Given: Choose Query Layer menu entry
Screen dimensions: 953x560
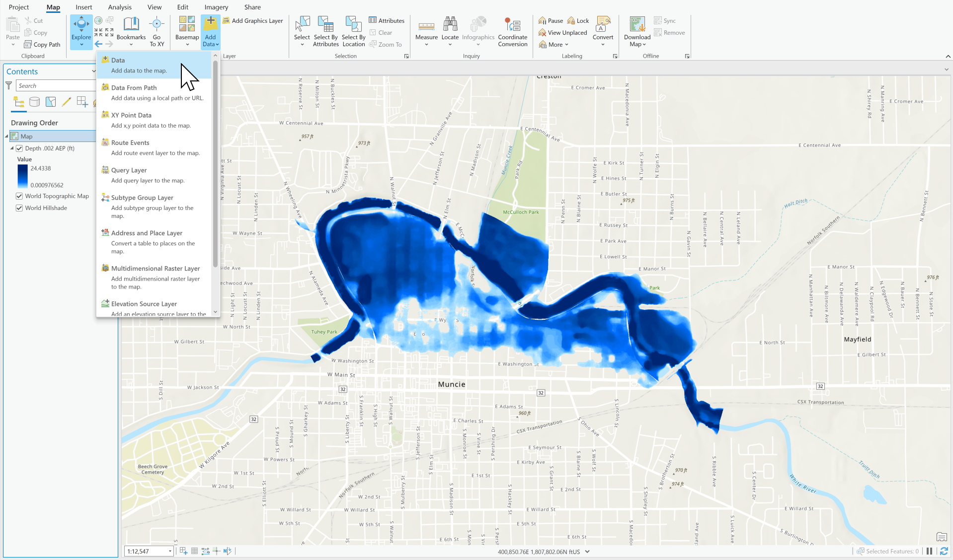Looking at the screenshot, I should 155,175.
